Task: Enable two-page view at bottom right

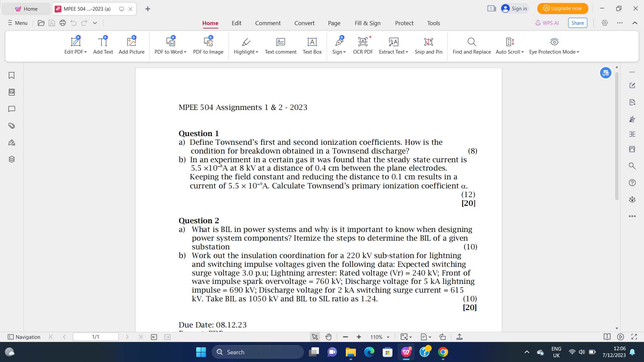Action: [607, 337]
